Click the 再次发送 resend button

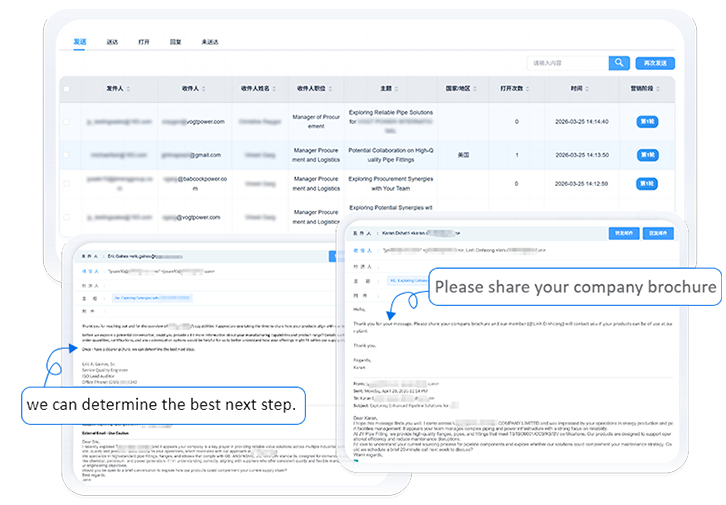[655, 63]
